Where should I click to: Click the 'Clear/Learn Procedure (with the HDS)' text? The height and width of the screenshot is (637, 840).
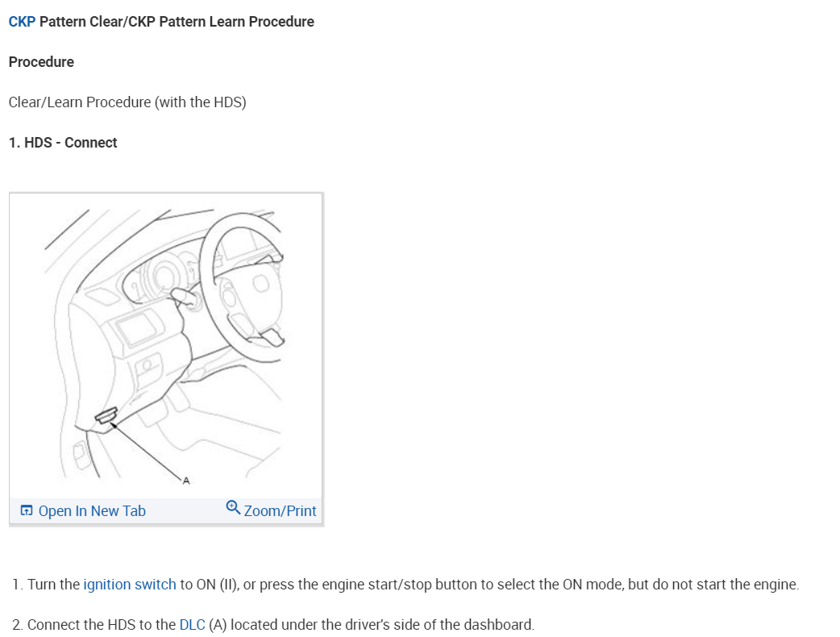[x=127, y=102]
